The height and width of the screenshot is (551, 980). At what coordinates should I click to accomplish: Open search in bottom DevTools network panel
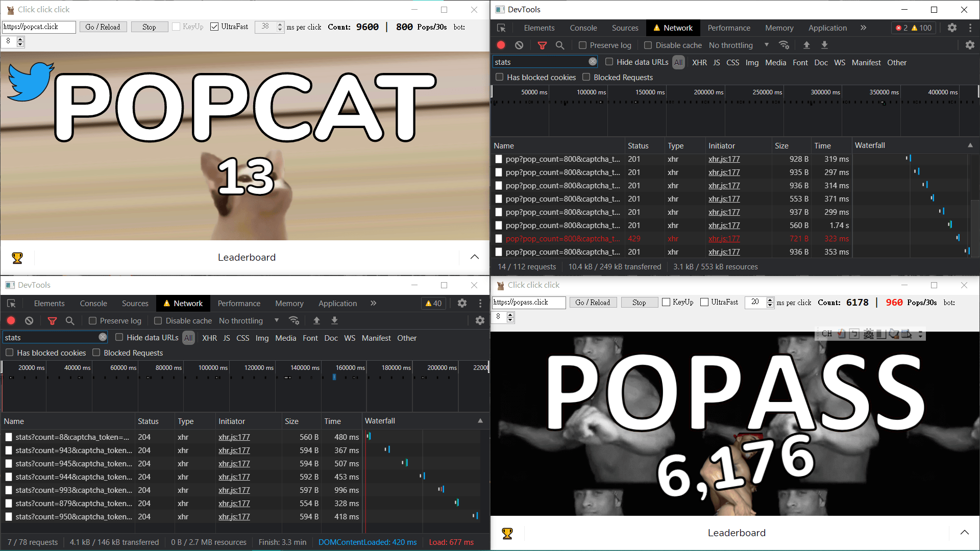click(70, 321)
